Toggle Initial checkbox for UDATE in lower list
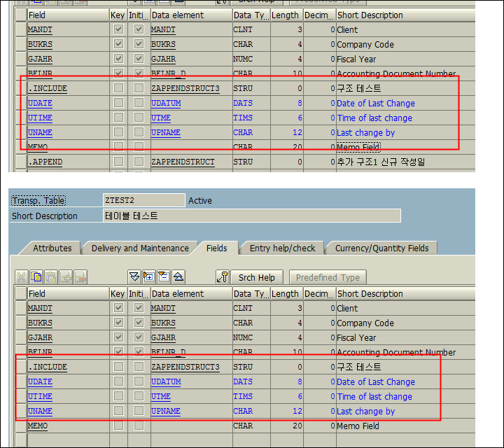This screenshot has height=448, width=504. pyautogui.click(x=139, y=381)
